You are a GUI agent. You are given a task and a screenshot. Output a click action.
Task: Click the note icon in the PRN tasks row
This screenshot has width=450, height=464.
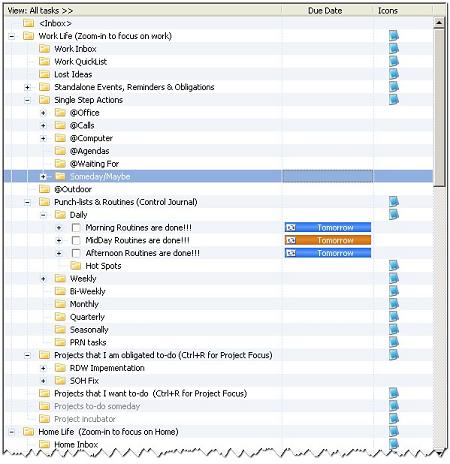tap(394, 342)
